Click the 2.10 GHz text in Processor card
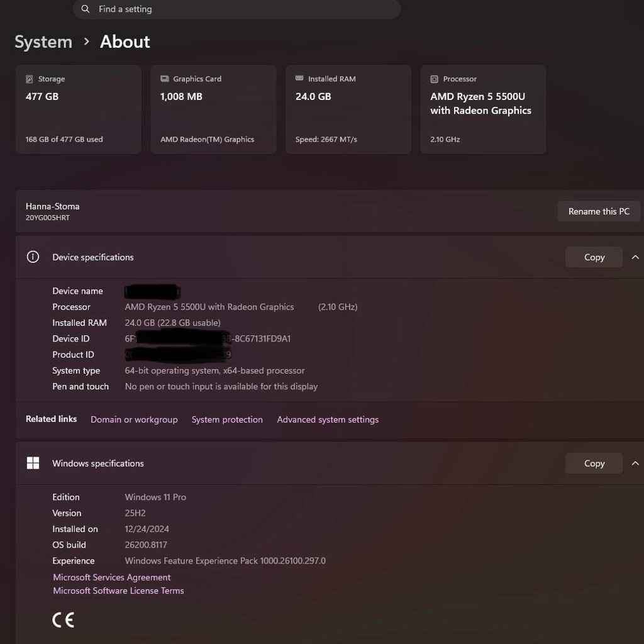The height and width of the screenshot is (644, 644). pos(445,139)
